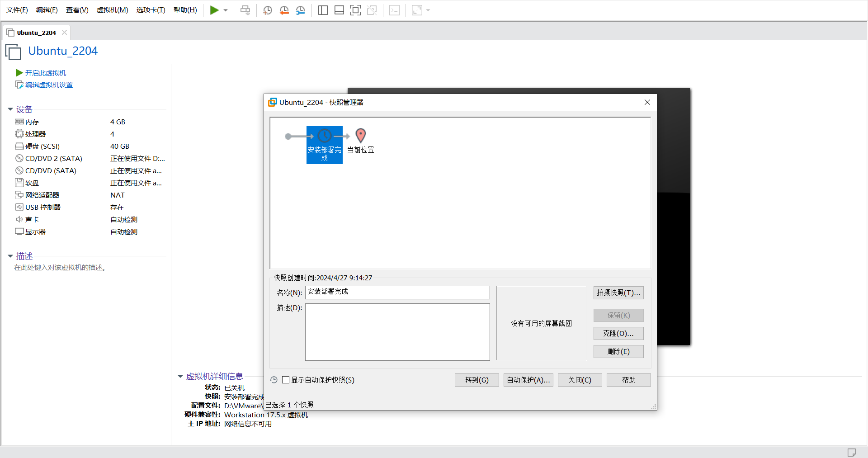Click the revert to snapshot icon
The width and height of the screenshot is (868, 458).
(284, 10)
